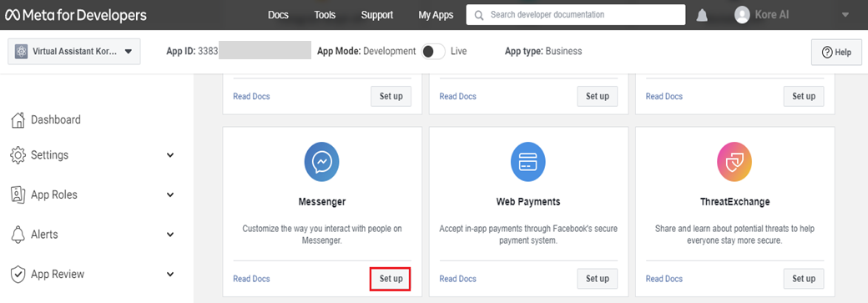Expand the App Roles sidebar chevron
This screenshot has height=303, width=868.
pyautogui.click(x=170, y=195)
